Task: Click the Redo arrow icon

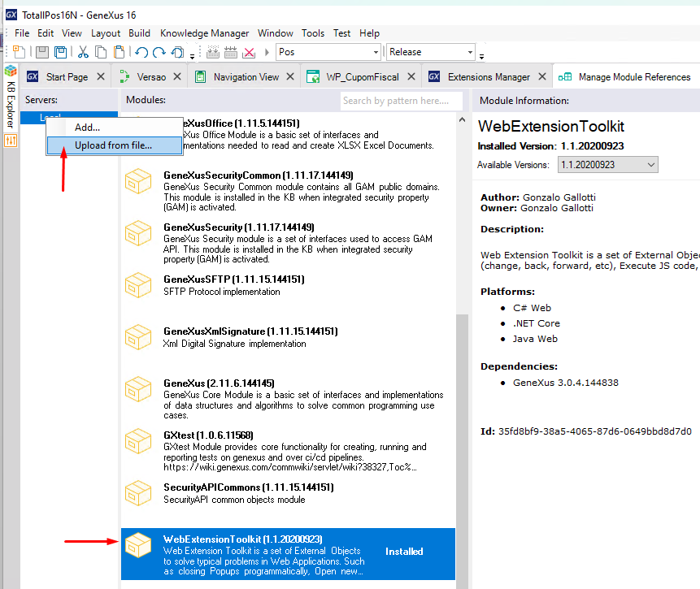Action: click(x=159, y=52)
